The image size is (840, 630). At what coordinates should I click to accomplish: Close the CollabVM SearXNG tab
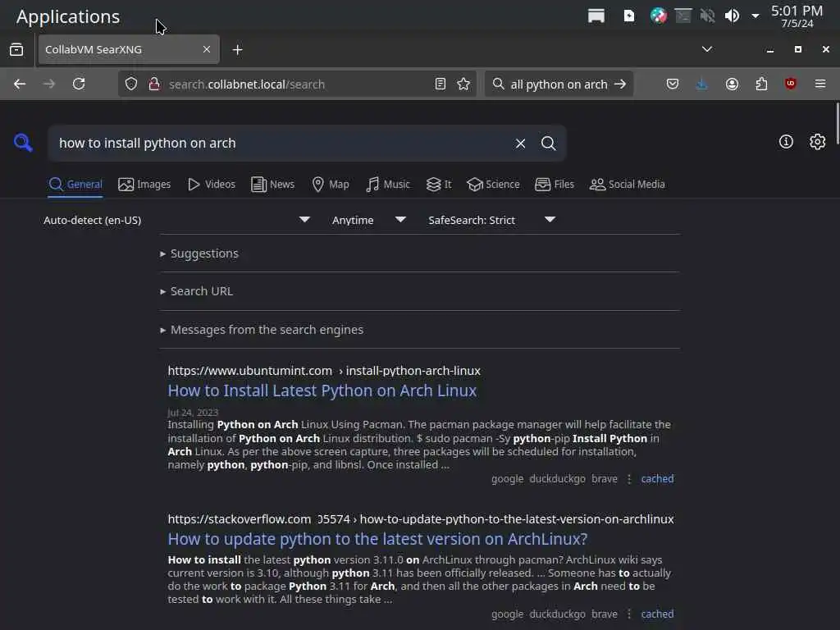[x=207, y=49]
